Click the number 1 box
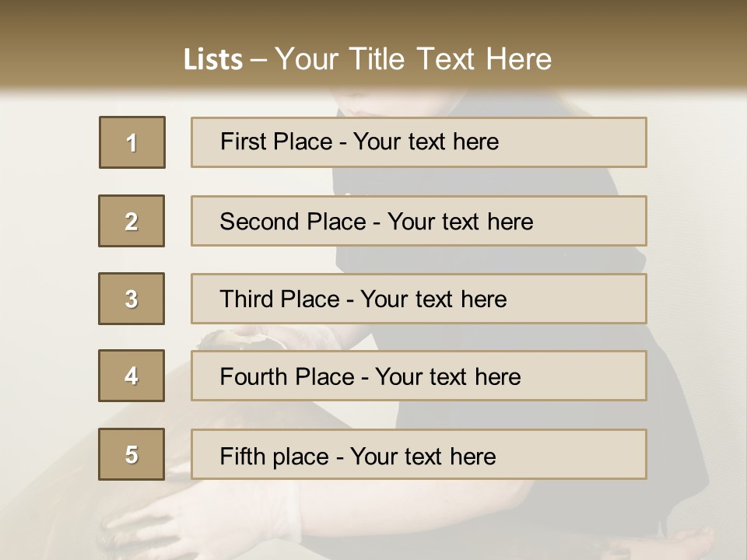Screen dimensions: 747x560 click(x=132, y=142)
